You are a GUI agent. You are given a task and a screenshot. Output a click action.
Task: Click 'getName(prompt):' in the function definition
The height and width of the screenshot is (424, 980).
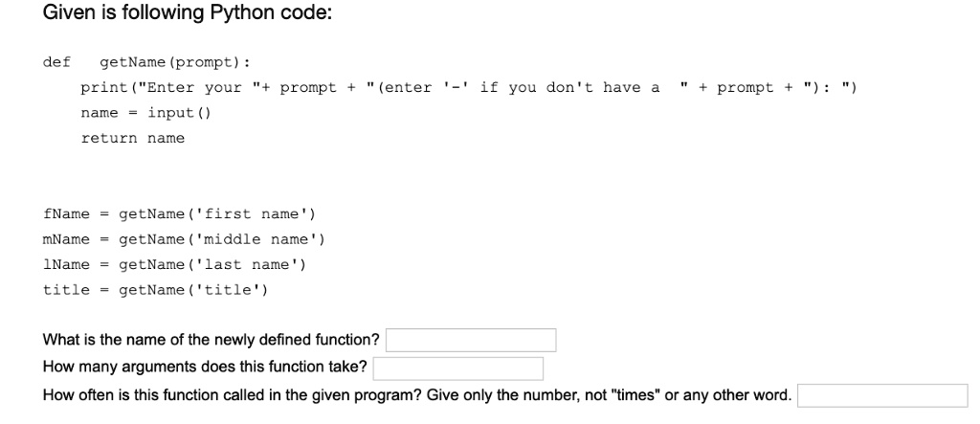pyautogui.click(x=175, y=62)
